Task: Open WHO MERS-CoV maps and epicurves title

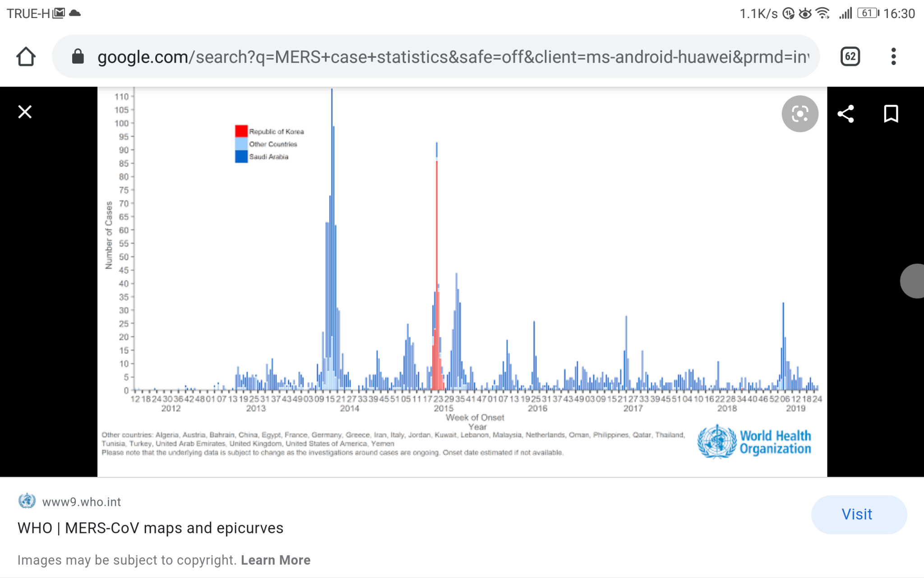Action: click(x=150, y=528)
